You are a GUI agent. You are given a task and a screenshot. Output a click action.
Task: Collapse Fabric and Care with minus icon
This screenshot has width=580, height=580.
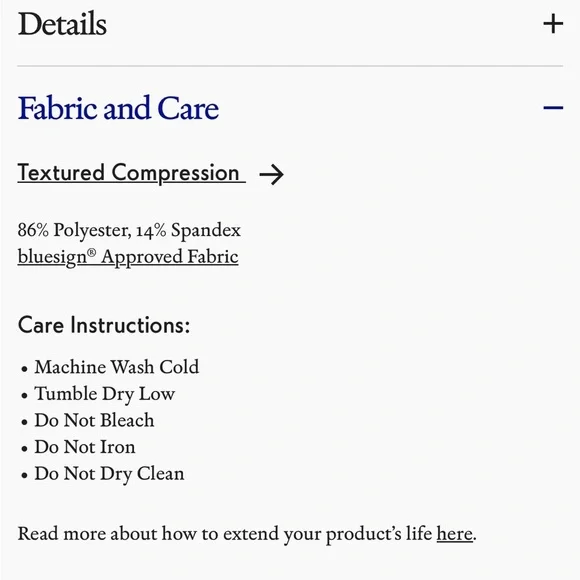[x=553, y=108]
